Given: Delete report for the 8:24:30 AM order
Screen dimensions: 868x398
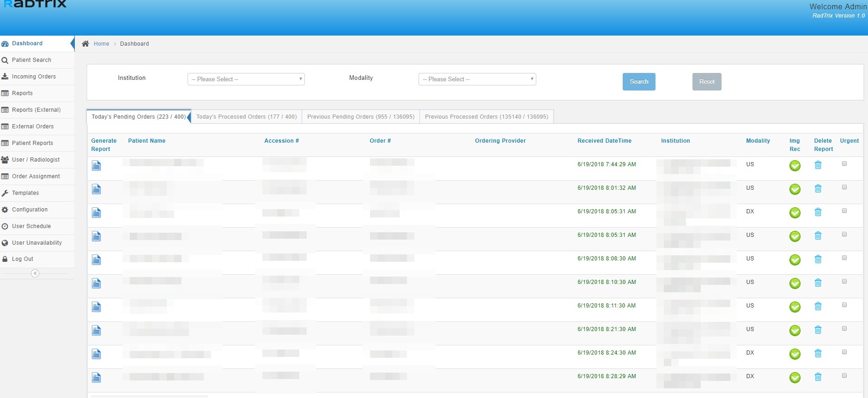Looking at the screenshot, I should pos(818,354).
